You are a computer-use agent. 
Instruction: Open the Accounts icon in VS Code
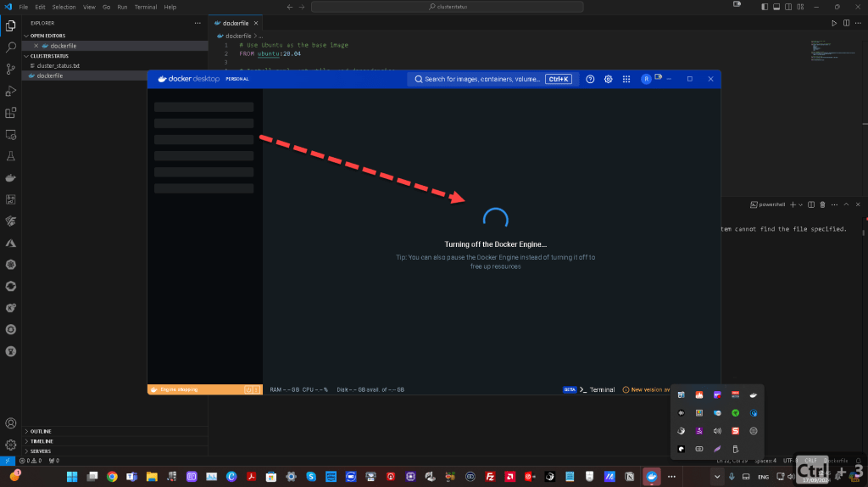point(10,423)
